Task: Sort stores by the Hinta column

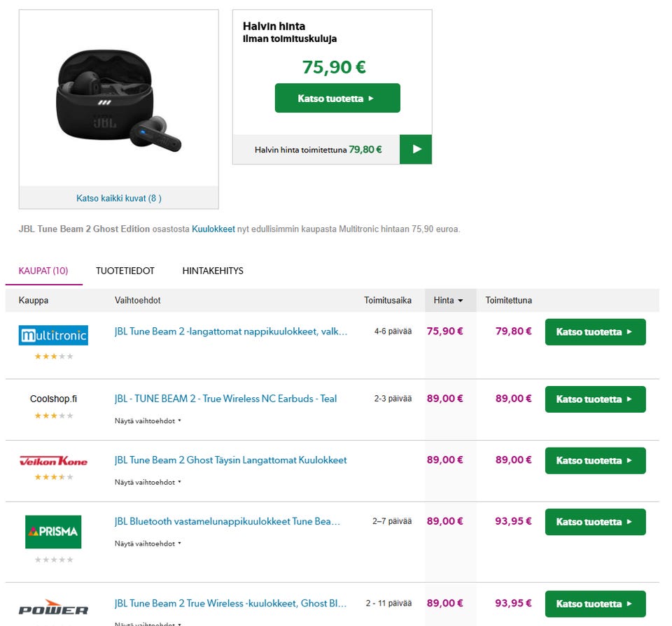Action: pyautogui.click(x=448, y=300)
